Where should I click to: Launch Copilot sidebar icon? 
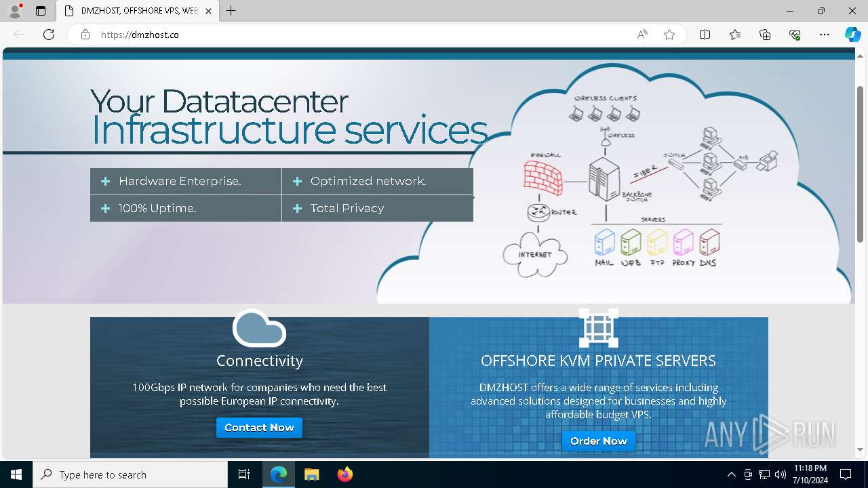[x=852, y=35]
